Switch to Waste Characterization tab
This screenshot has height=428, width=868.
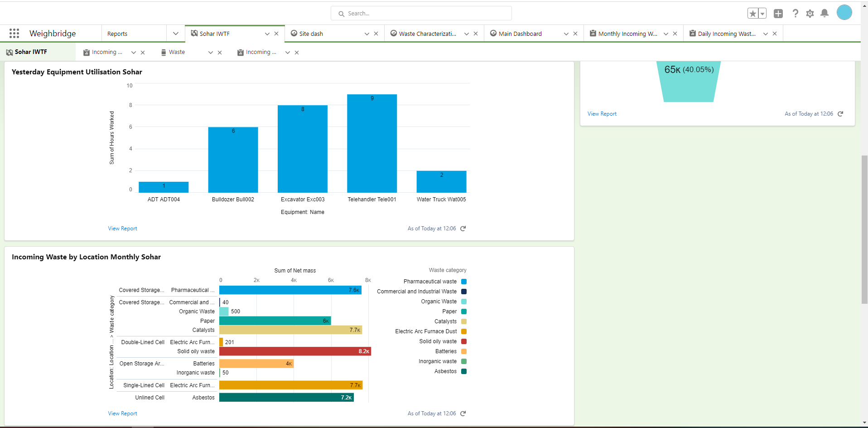pos(428,34)
